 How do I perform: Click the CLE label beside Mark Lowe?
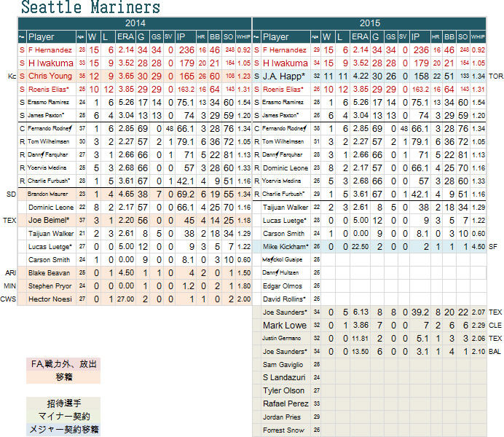coord(495,326)
